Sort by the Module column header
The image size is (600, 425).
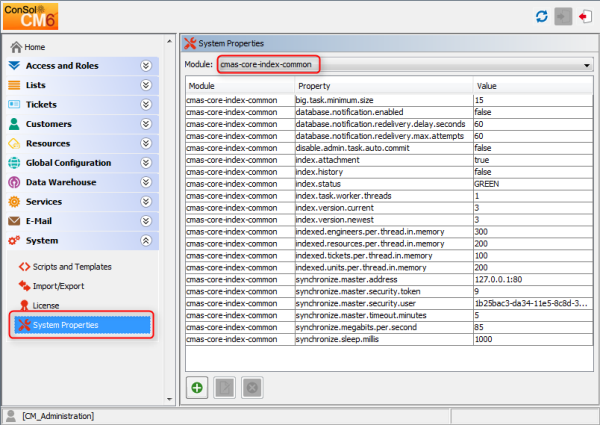point(240,86)
